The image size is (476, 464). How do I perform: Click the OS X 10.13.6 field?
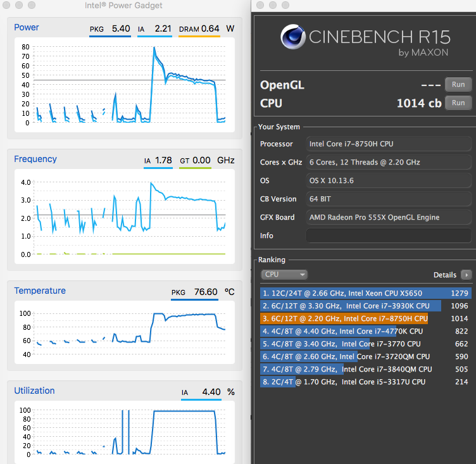389,180
